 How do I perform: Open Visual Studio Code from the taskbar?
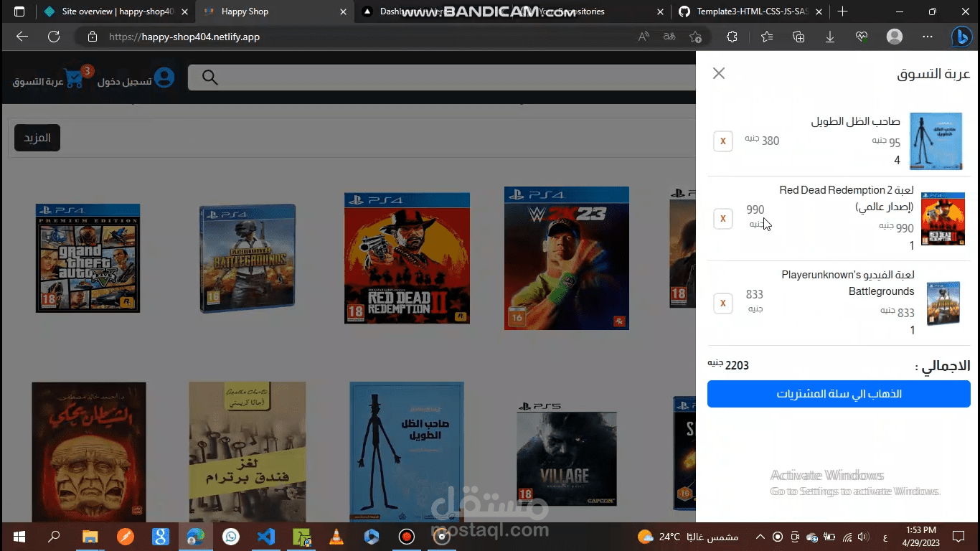click(265, 537)
